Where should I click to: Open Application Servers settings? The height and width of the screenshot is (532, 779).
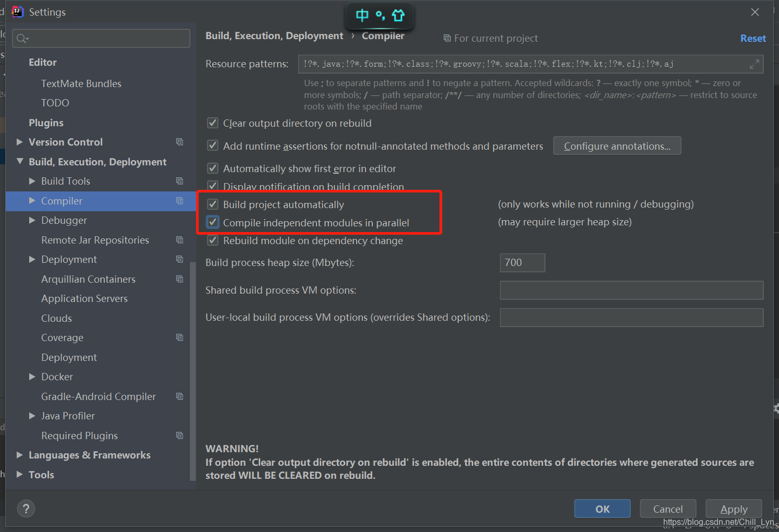pos(84,298)
